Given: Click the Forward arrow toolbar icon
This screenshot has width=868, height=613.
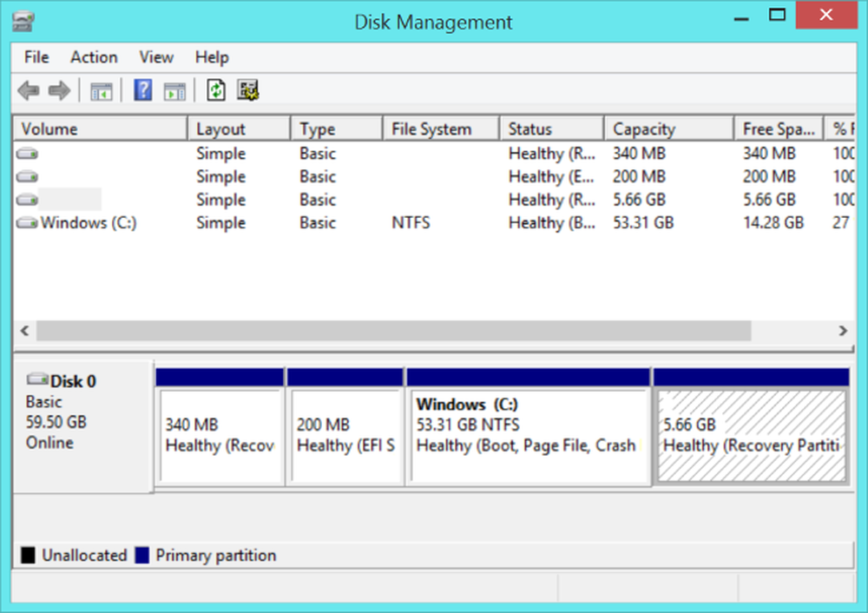Looking at the screenshot, I should pos(59,90).
